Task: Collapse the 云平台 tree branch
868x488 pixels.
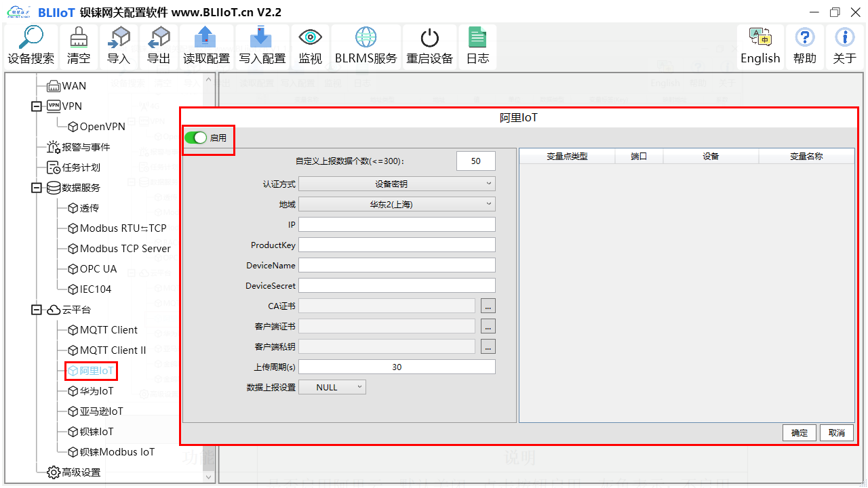Action: tap(37, 310)
